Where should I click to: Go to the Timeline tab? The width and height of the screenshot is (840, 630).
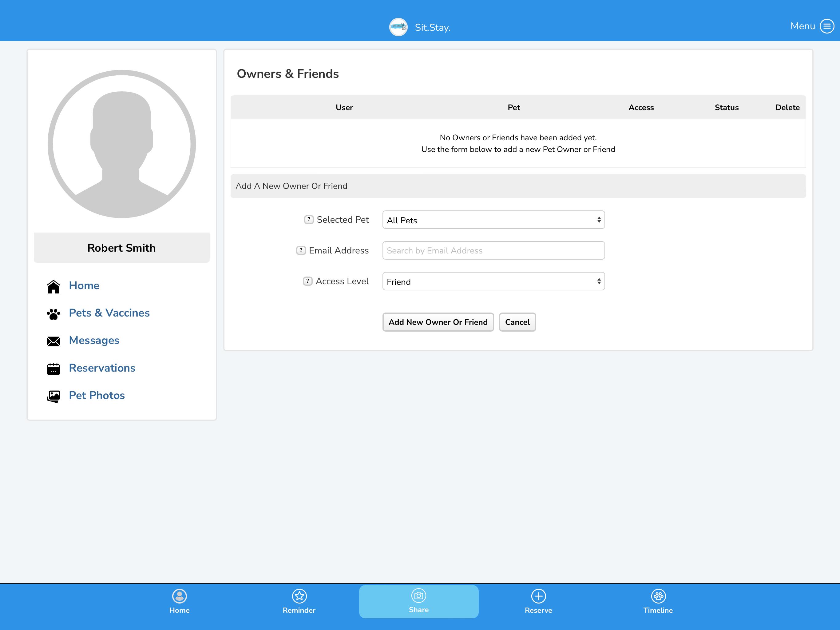click(x=658, y=601)
